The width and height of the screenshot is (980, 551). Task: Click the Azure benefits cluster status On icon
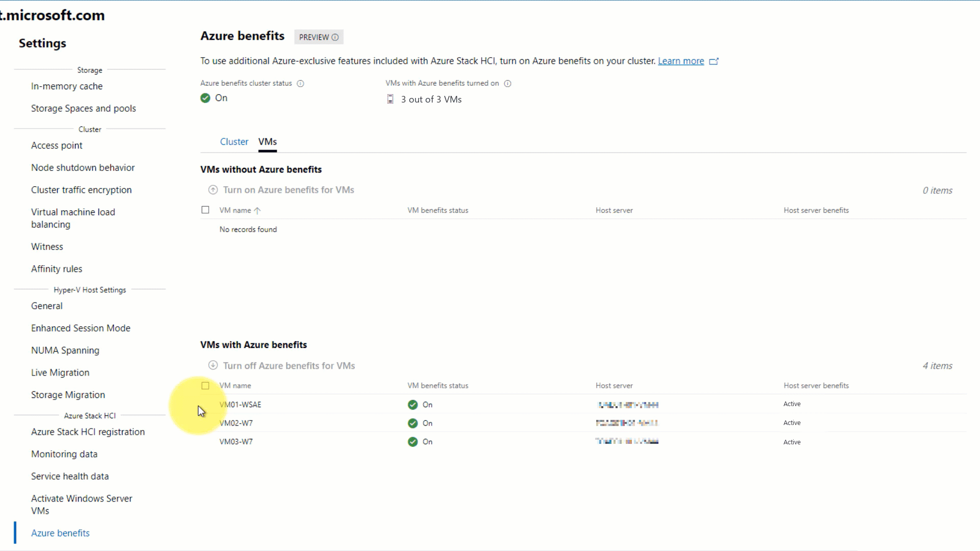[205, 97]
